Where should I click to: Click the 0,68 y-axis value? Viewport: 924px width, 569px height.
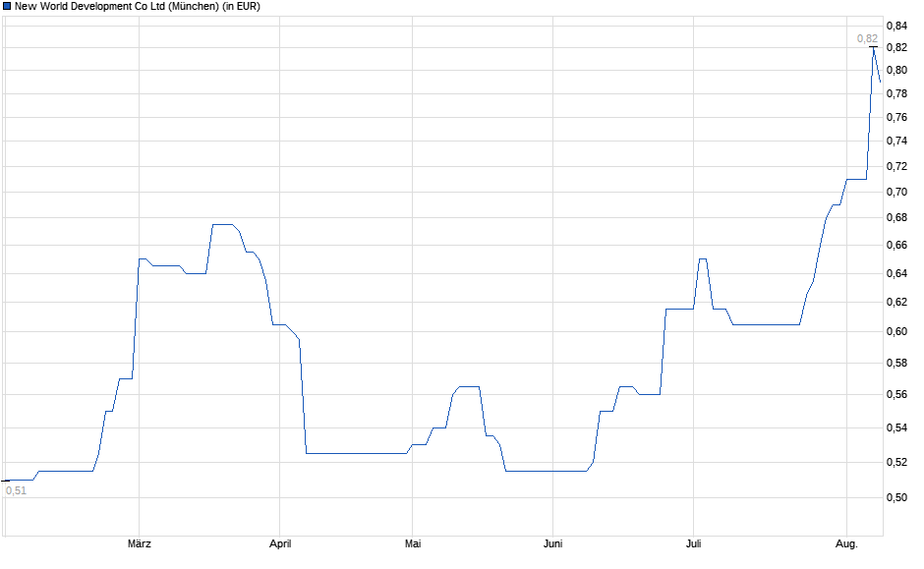pos(896,218)
